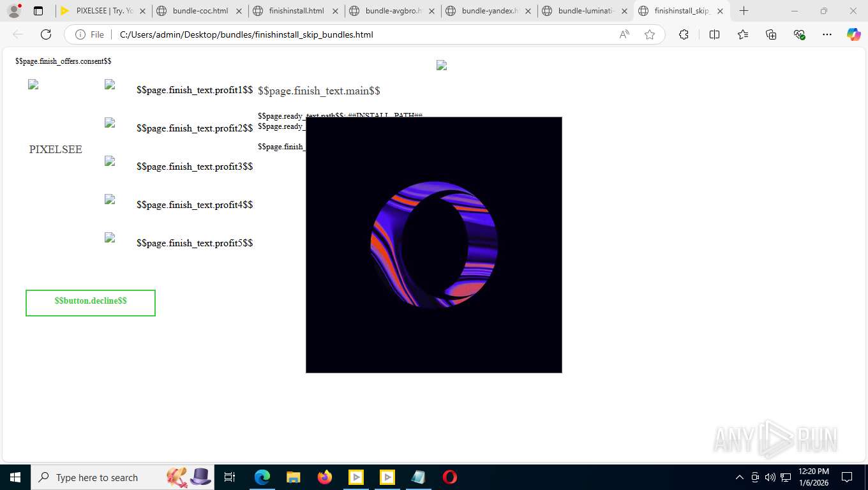Open the Extensions menu
Viewport: 868px width, 490px height.
point(684,34)
